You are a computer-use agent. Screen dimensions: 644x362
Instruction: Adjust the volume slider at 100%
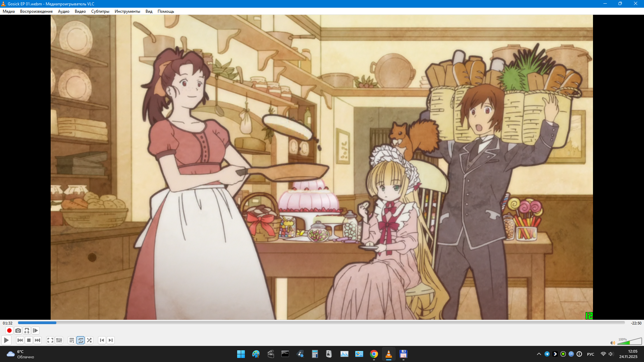coord(629,342)
